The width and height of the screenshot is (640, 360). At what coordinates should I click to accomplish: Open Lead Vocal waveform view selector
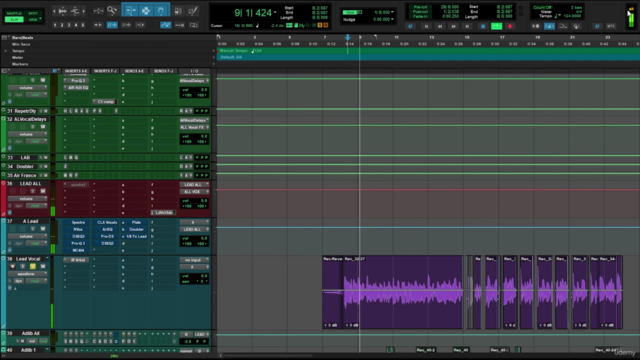point(27,274)
